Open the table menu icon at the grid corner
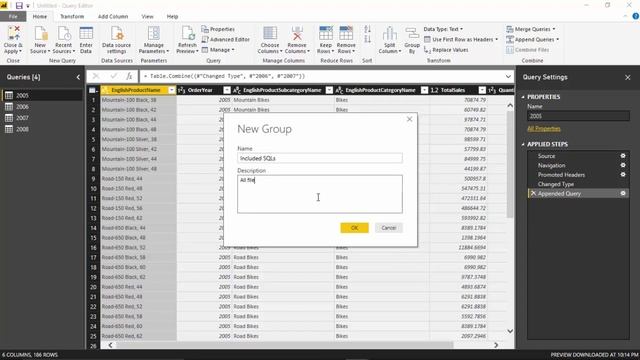 93,90
